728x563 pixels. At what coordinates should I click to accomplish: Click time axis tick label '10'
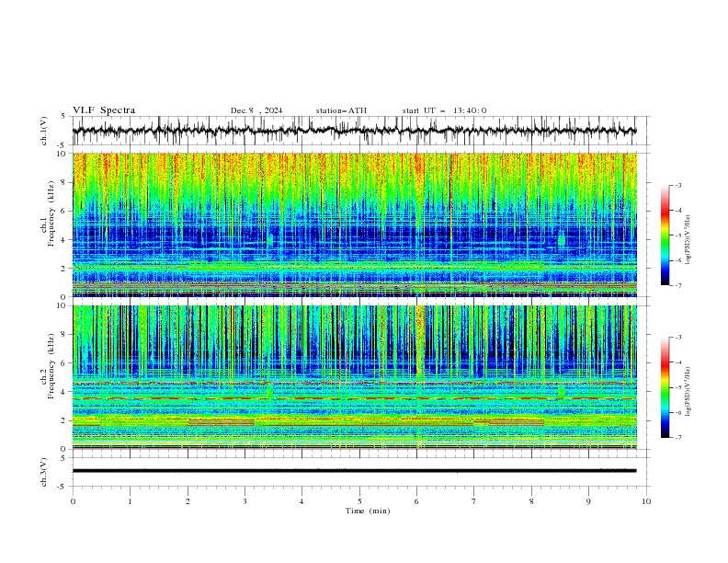(x=646, y=501)
